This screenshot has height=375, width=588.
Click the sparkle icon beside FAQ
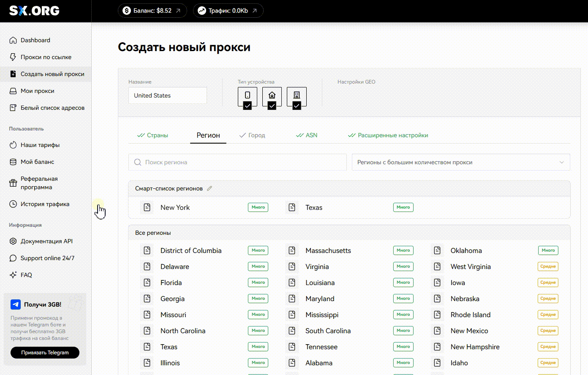[13, 275]
